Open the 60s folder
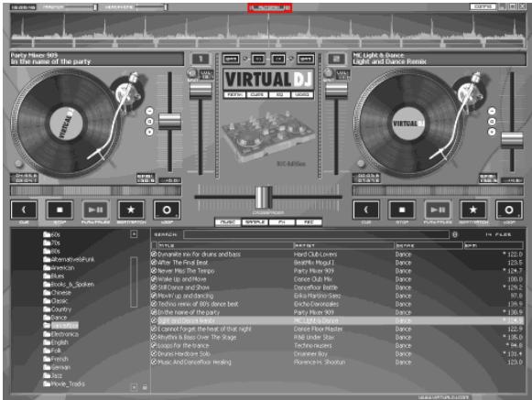532x400 pixels. 52,234
